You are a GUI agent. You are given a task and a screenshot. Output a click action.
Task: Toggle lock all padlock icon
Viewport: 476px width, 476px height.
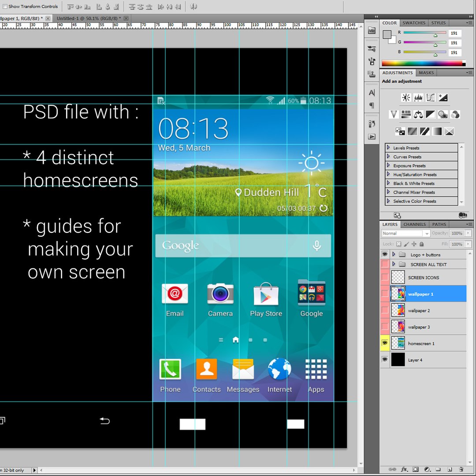[421, 244]
